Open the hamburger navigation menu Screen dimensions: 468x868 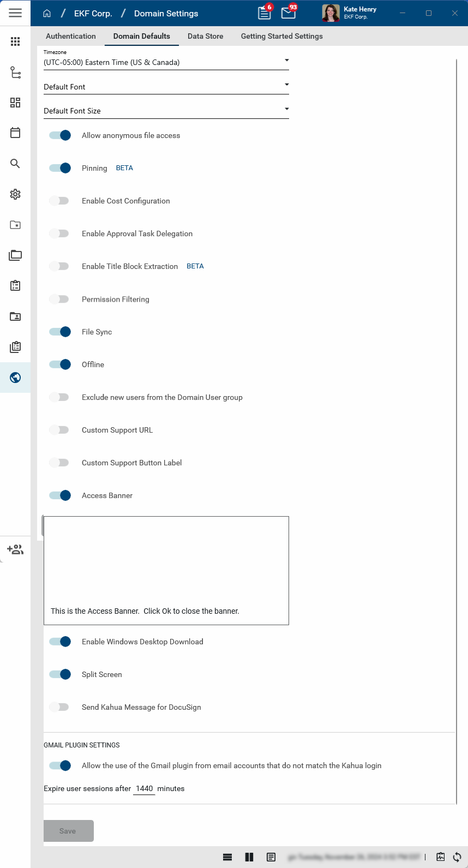(15, 13)
